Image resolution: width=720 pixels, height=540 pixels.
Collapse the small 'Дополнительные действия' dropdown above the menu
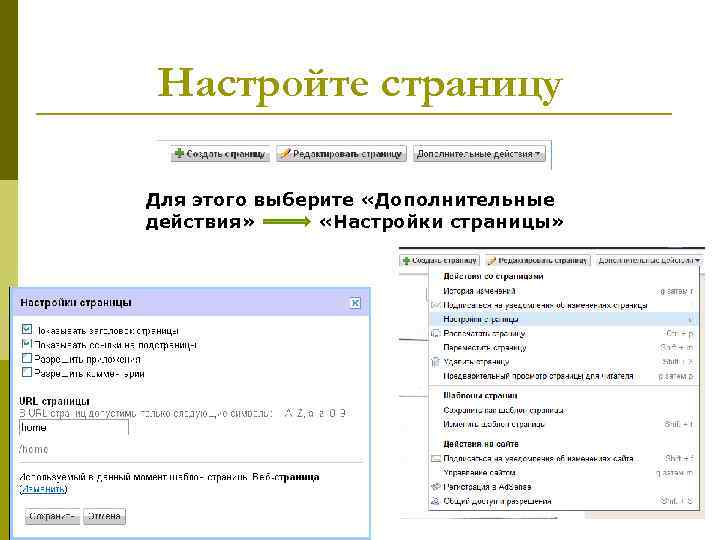coord(649,260)
